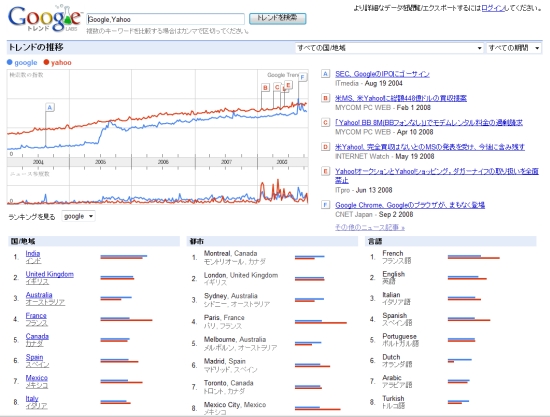Click the French language row
This screenshot has height=417, width=550.
450,257
